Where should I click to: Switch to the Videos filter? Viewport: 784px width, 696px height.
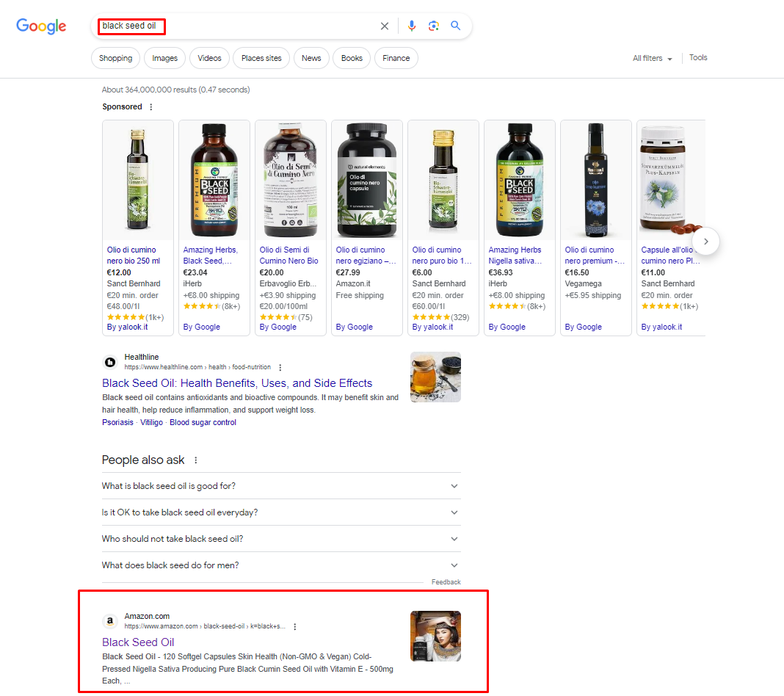[x=209, y=58]
